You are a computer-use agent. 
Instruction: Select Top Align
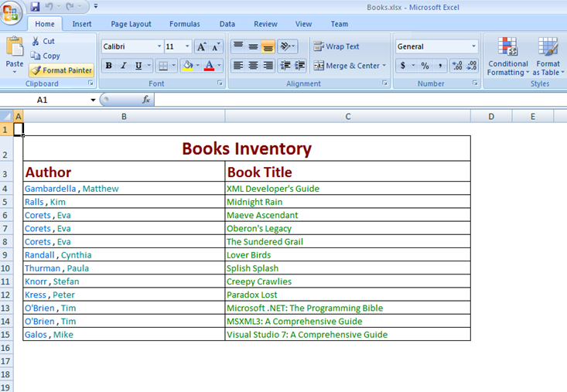pyautogui.click(x=238, y=46)
